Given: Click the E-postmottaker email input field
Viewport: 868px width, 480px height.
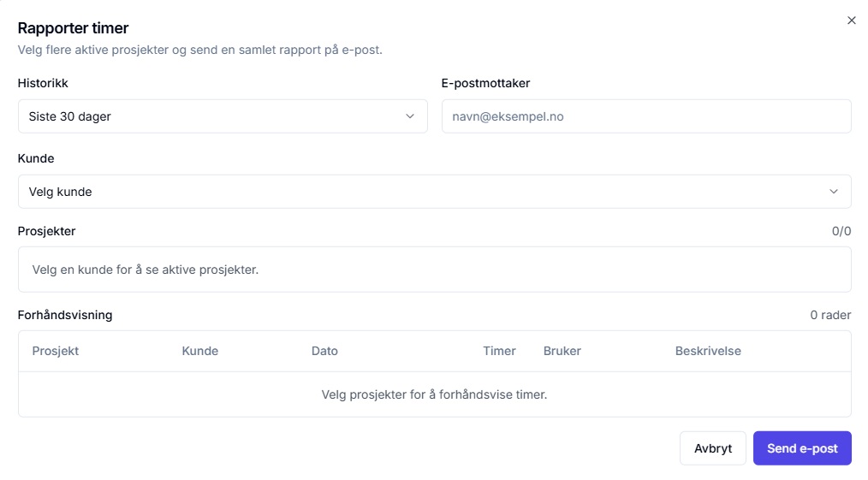Looking at the screenshot, I should tap(646, 116).
